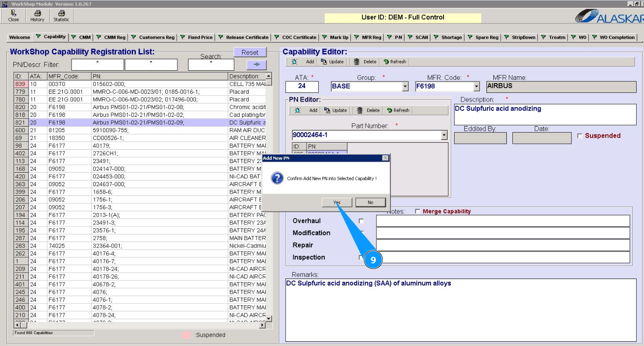The width and height of the screenshot is (644, 346).
Task: Click Refresh in the Capability Editor toolbar
Action: [395, 61]
